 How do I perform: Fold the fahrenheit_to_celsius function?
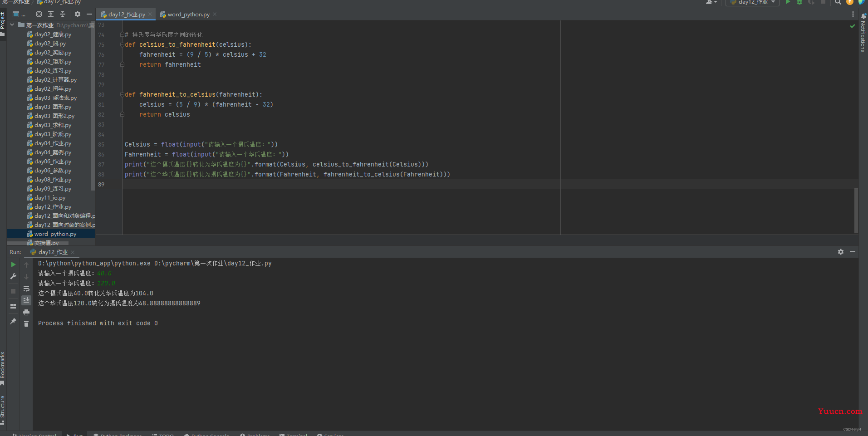(x=122, y=95)
